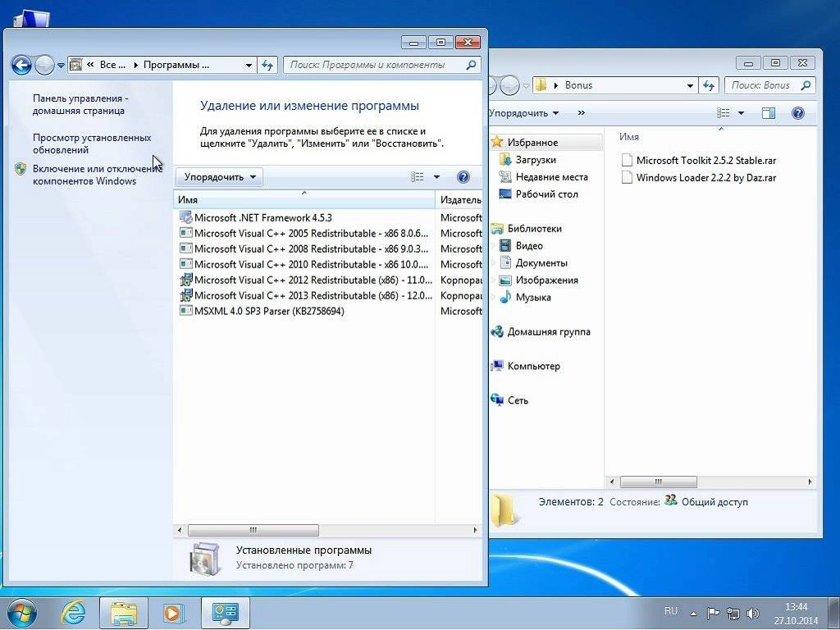Image resolution: width=840 pixels, height=630 pixels.
Task: Click RU language indicator in tray
Action: (x=671, y=611)
